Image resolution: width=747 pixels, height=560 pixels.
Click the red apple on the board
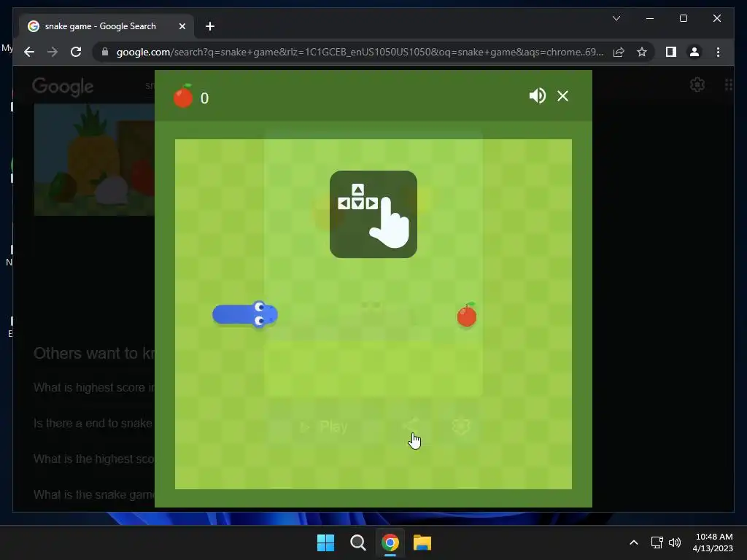[467, 315]
